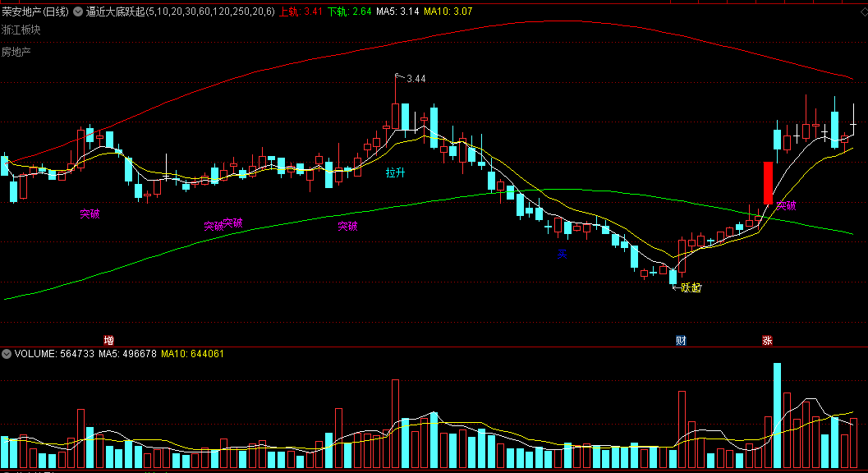
Task: Select the tallest cyan volume bar
Action: tap(777, 416)
